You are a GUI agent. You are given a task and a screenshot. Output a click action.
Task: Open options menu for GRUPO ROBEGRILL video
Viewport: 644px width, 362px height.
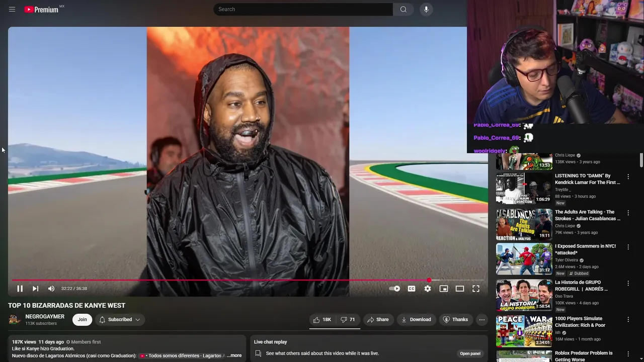tap(628, 283)
